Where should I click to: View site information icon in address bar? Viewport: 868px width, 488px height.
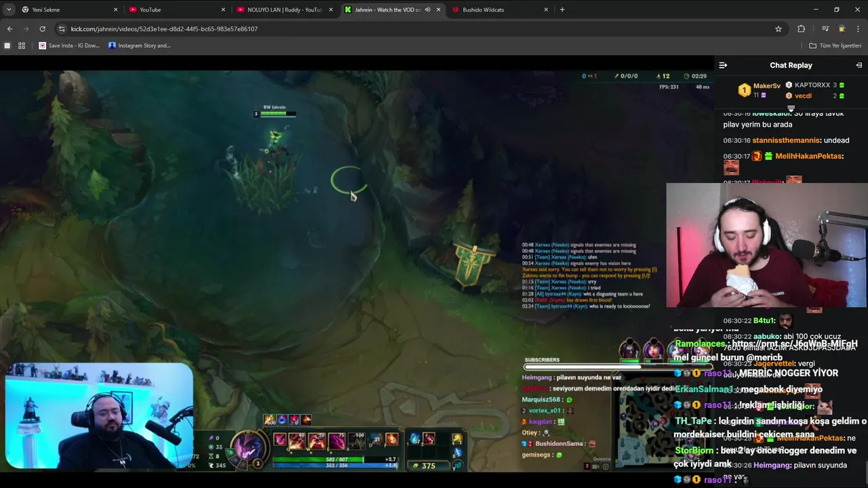click(x=62, y=28)
